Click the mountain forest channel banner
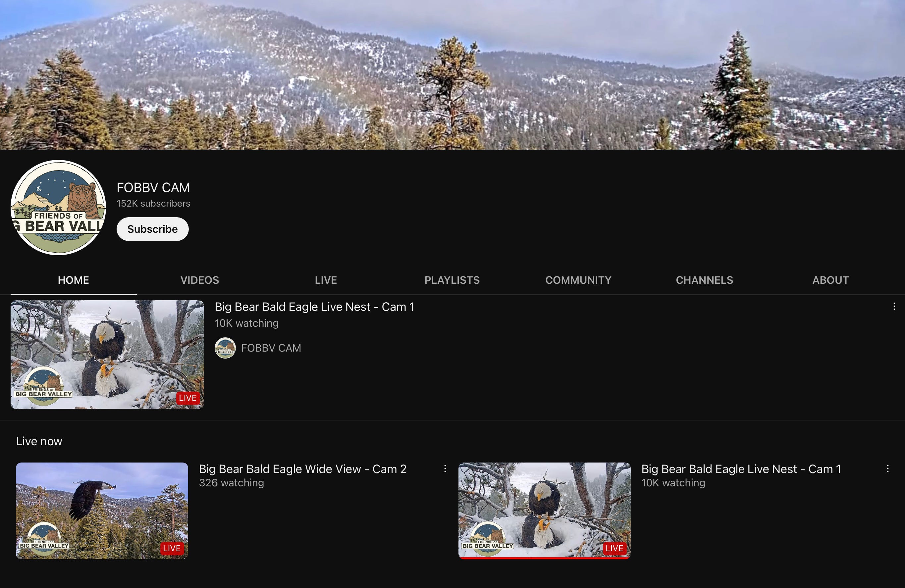This screenshot has height=588, width=905. [x=452, y=74]
